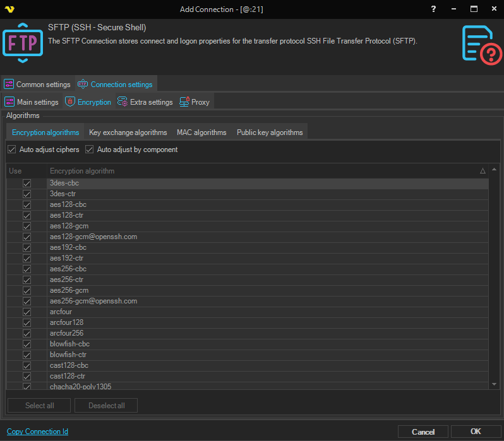This screenshot has height=441, width=504.
Task: Toggle the Auto adjust ciphers checkbox
Action: pyautogui.click(x=11, y=150)
